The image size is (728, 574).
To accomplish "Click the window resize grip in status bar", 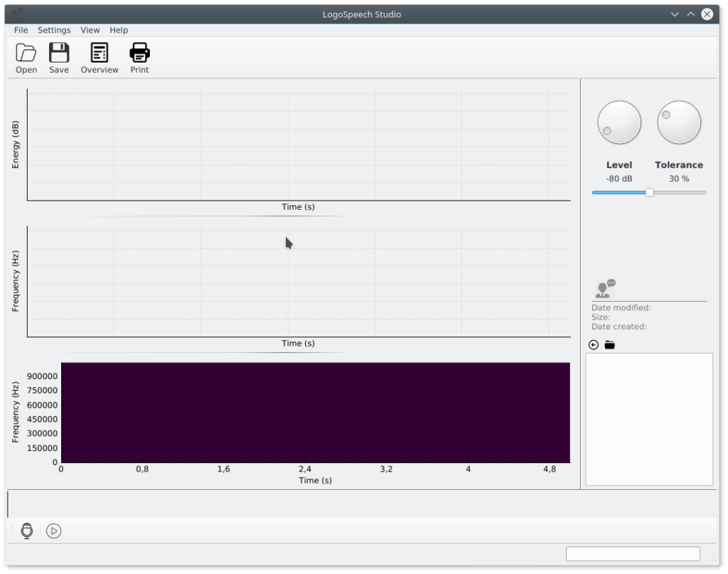I will (x=712, y=557).
